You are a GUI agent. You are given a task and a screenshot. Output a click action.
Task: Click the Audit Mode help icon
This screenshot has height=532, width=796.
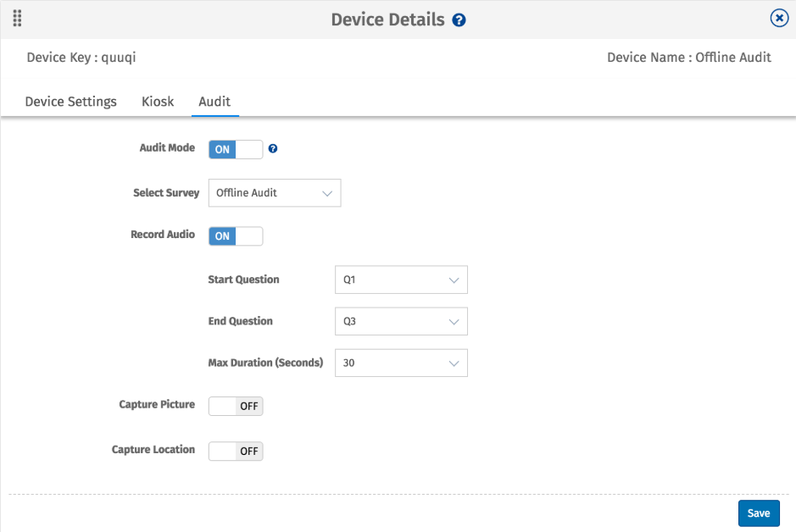coord(272,148)
